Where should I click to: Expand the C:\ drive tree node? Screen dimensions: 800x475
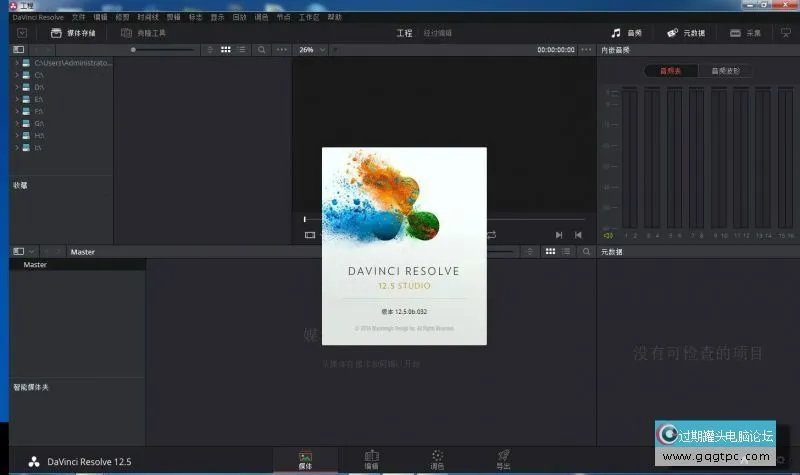pyautogui.click(x=17, y=75)
